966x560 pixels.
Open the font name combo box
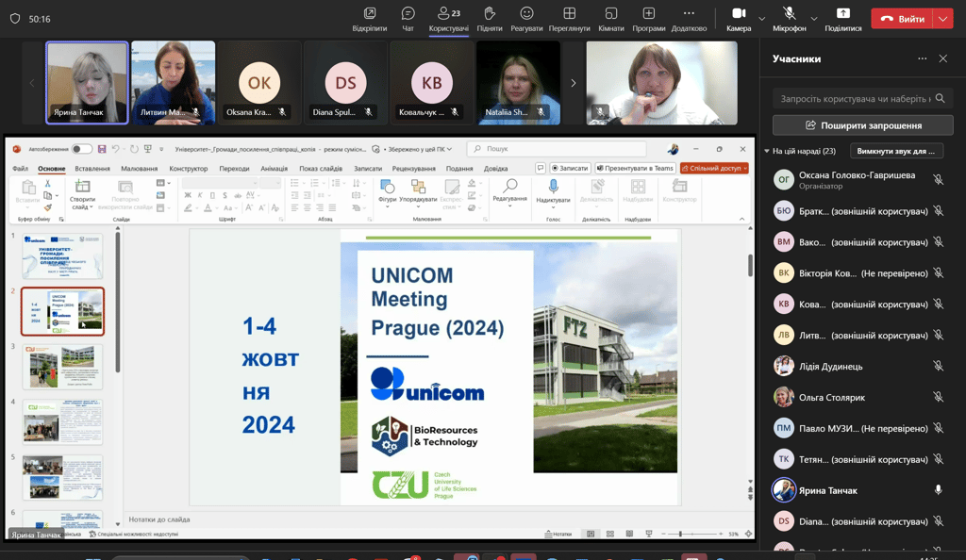(219, 183)
